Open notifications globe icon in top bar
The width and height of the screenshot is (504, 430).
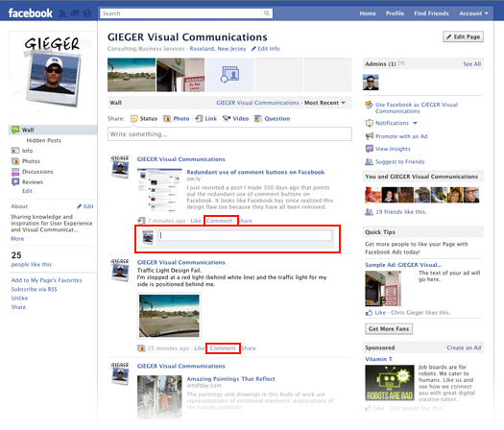[87, 13]
